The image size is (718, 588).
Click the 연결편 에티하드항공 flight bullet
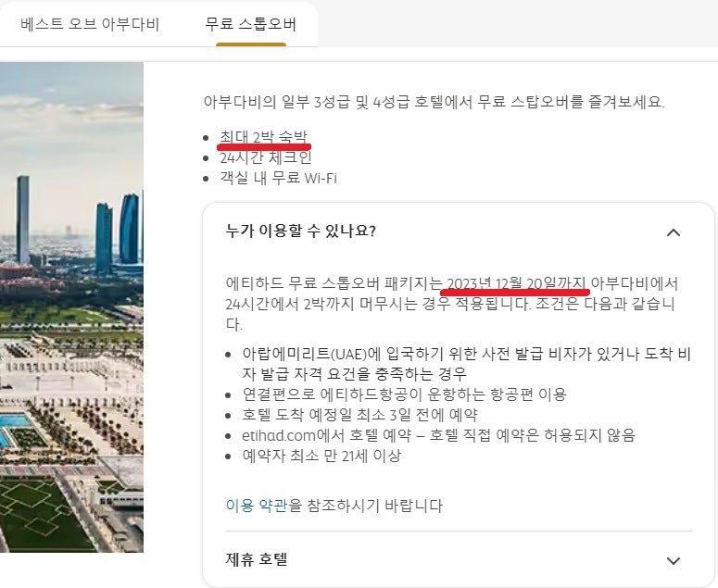pyautogui.click(x=404, y=394)
